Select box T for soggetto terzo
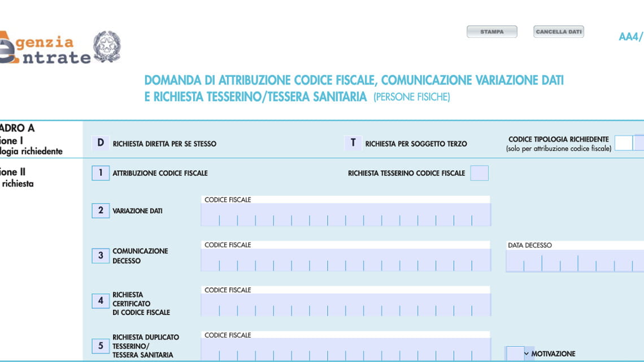644x362 pixels. (353, 143)
